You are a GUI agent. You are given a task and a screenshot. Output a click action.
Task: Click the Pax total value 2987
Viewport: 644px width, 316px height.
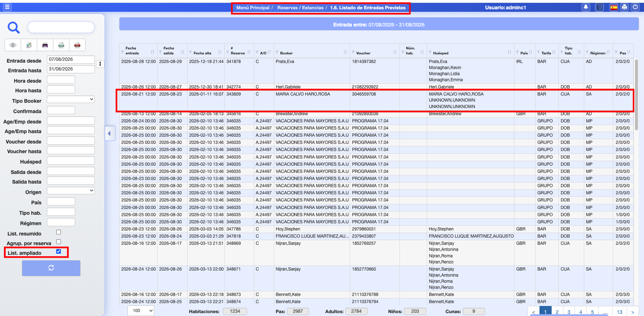[x=298, y=311]
